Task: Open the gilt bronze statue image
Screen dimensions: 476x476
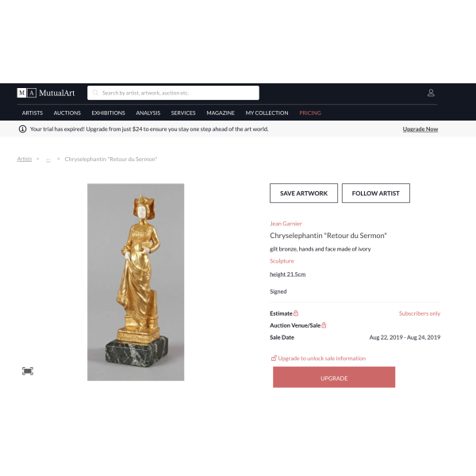Action: (x=136, y=282)
